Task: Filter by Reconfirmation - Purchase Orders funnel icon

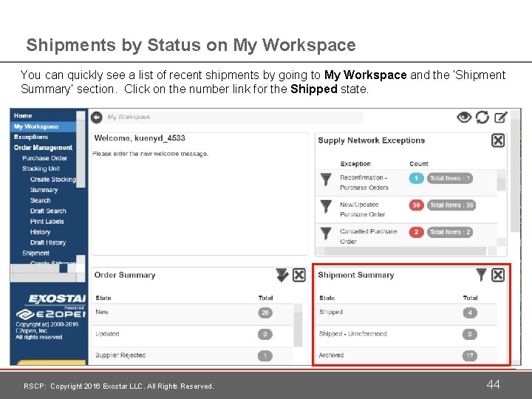Action: click(x=326, y=180)
